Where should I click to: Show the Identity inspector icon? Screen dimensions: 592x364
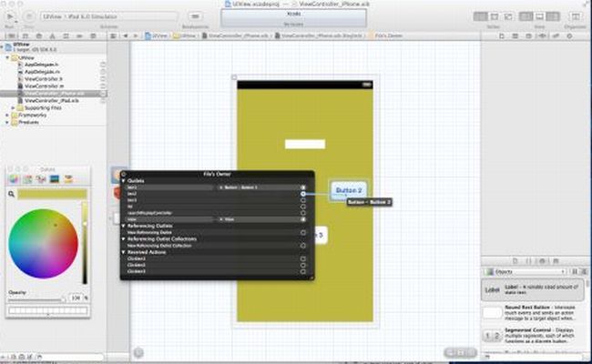tap(528, 36)
